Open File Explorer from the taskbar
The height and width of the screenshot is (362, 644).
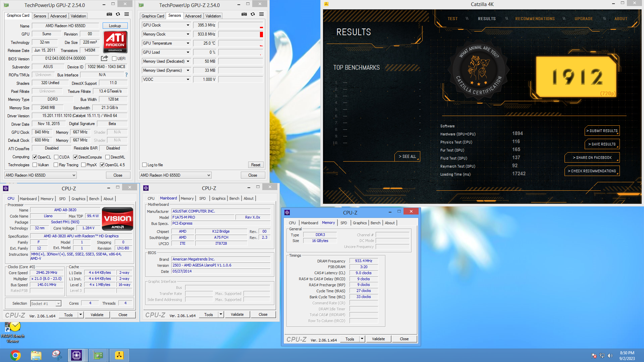pyautogui.click(x=36, y=355)
